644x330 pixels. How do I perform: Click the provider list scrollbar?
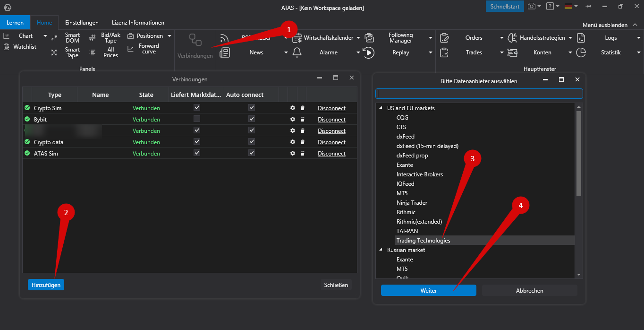pyautogui.click(x=579, y=153)
